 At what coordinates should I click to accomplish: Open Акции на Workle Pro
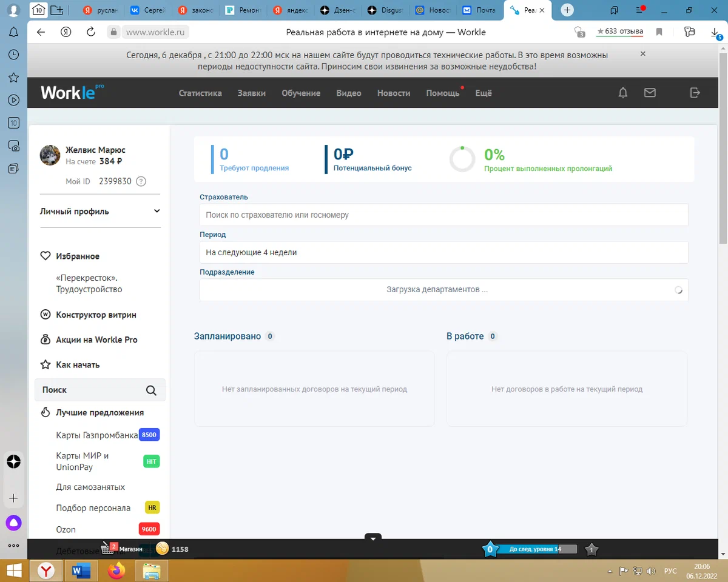click(96, 339)
